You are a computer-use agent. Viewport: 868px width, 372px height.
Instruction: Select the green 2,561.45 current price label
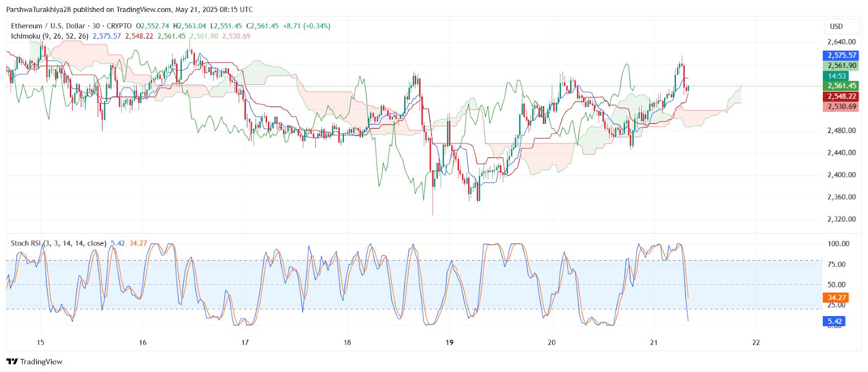pos(841,86)
